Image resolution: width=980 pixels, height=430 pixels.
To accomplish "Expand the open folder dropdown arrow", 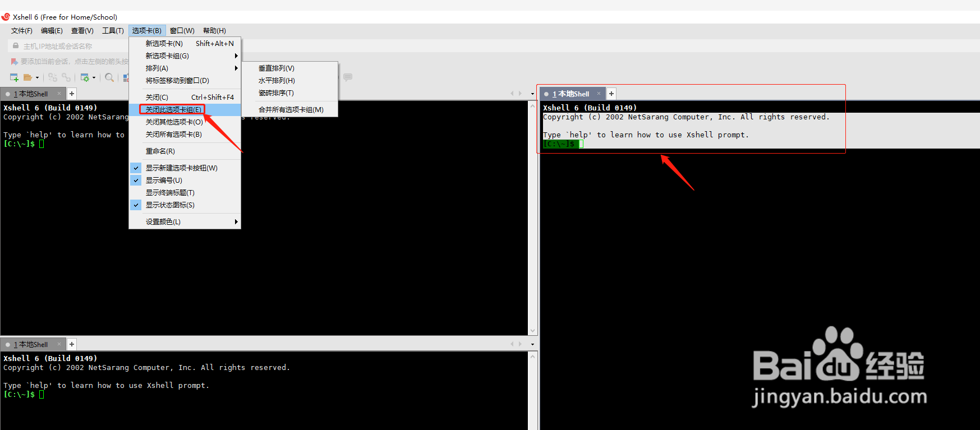I will click(38, 77).
